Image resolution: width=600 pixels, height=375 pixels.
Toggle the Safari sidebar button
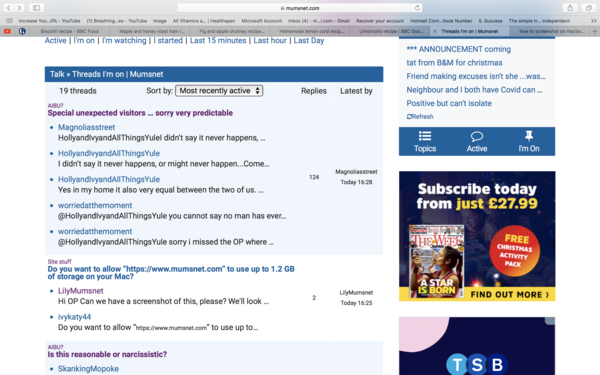[36, 8]
